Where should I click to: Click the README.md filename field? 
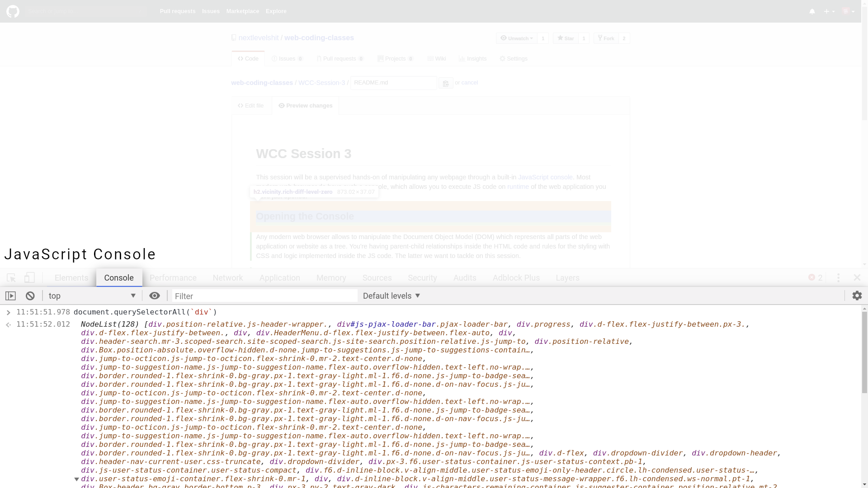click(x=393, y=83)
